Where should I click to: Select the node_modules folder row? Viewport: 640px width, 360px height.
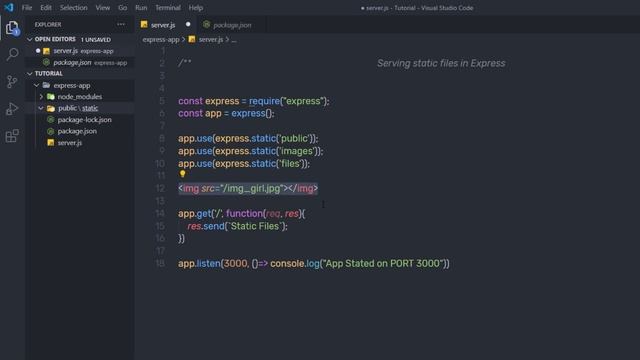pyautogui.click(x=80, y=97)
